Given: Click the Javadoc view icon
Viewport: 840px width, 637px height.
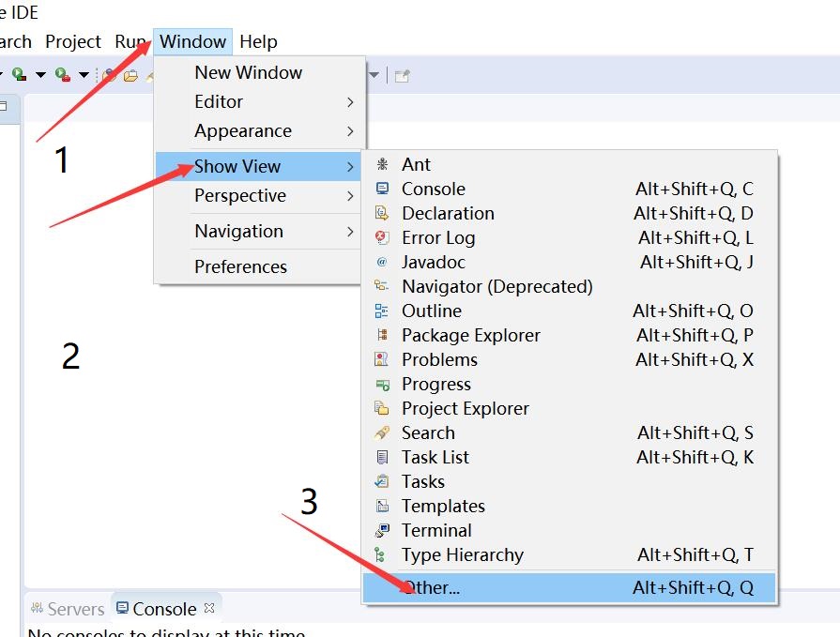Looking at the screenshot, I should click(382, 262).
